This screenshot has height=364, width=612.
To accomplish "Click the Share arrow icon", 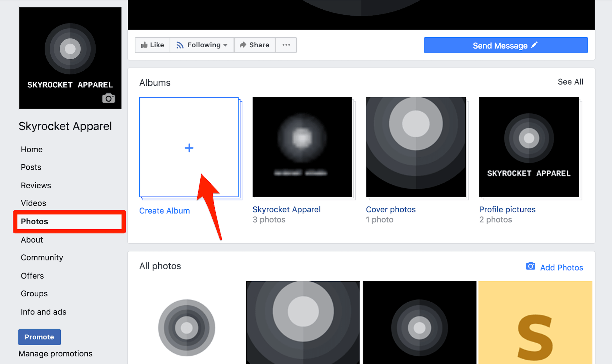I will point(243,45).
